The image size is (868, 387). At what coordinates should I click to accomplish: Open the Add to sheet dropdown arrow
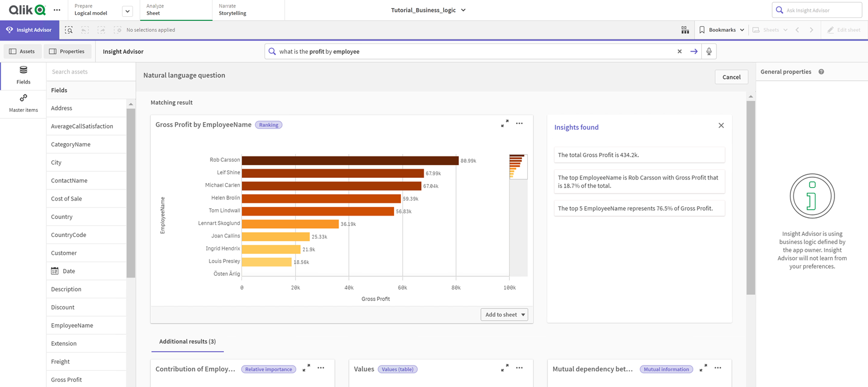tap(524, 314)
